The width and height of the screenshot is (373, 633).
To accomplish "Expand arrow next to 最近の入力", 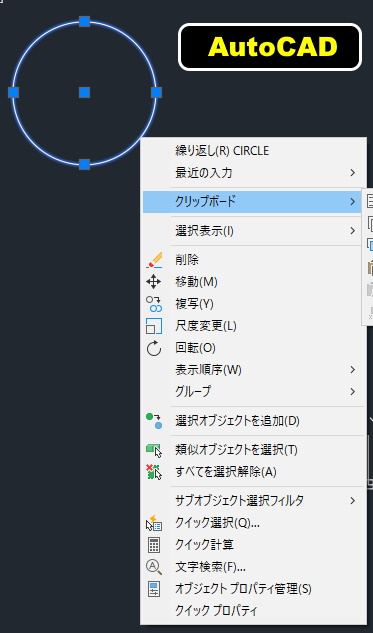I will pos(353,173).
